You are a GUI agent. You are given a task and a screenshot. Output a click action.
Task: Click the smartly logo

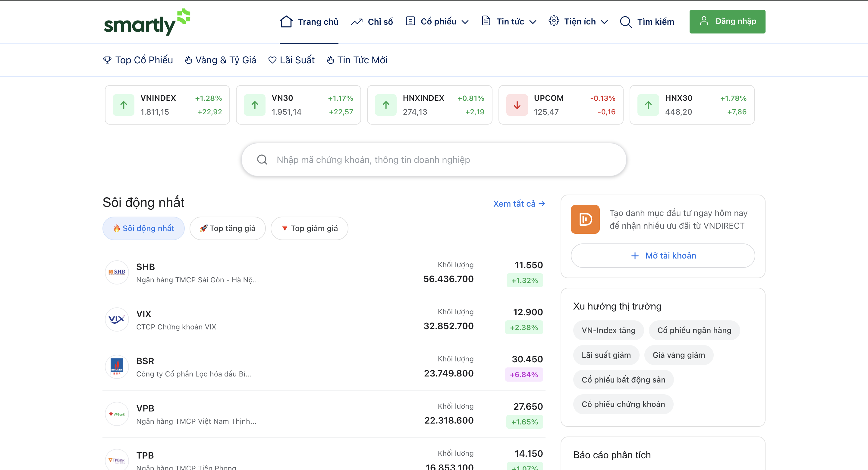click(x=147, y=22)
